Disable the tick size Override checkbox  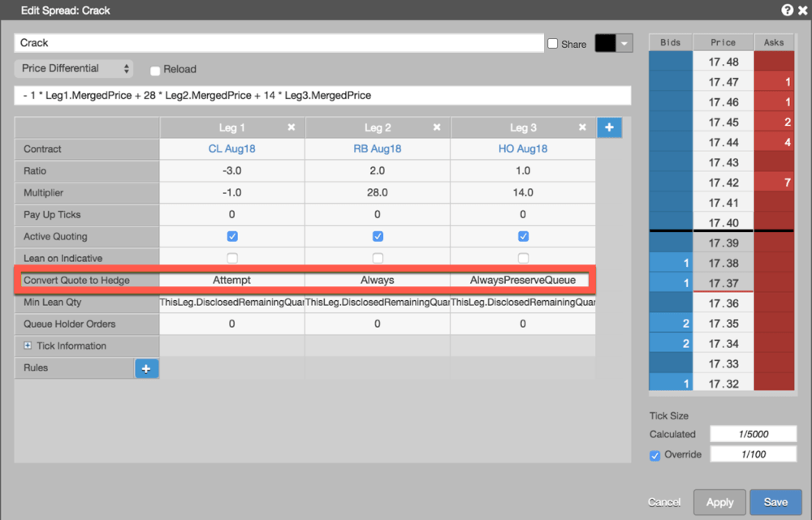tap(655, 455)
